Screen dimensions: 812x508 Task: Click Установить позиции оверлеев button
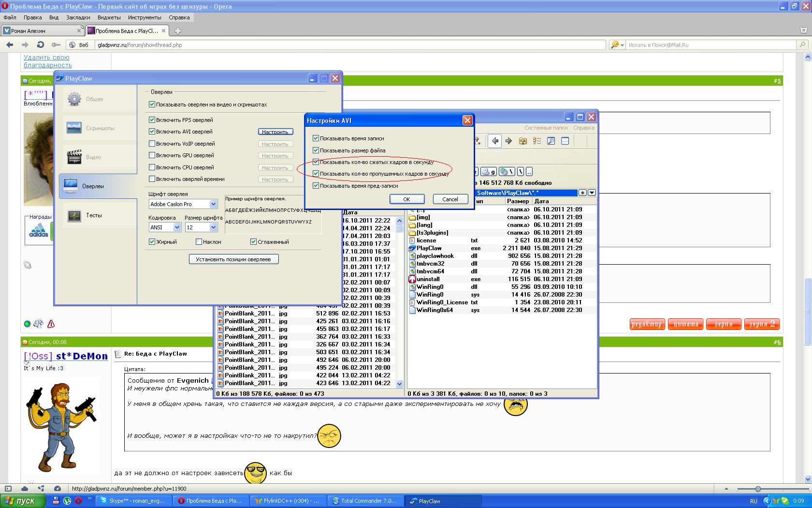pyautogui.click(x=233, y=259)
